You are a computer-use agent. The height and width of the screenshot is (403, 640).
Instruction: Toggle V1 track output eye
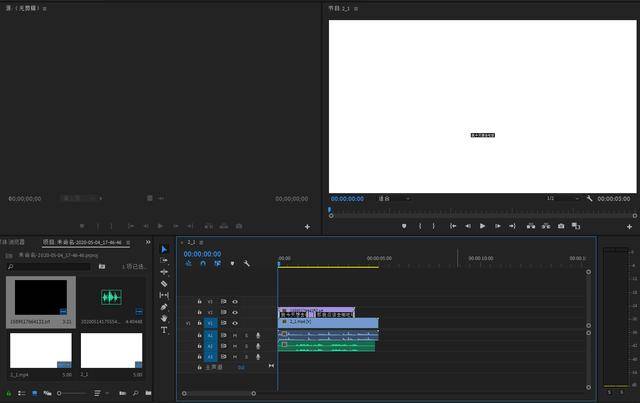coord(235,323)
